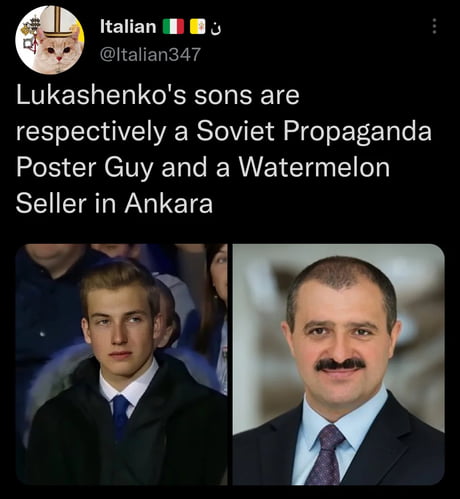Click the Italian flag emoji beside the name
The height and width of the screenshot is (499, 460).
coord(173,27)
